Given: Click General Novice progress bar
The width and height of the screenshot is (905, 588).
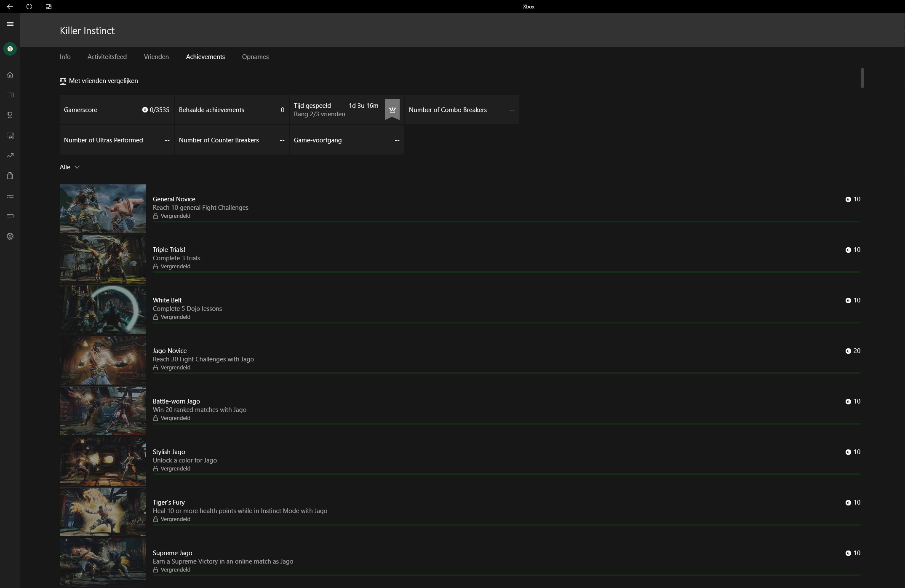Looking at the screenshot, I should [506, 222].
